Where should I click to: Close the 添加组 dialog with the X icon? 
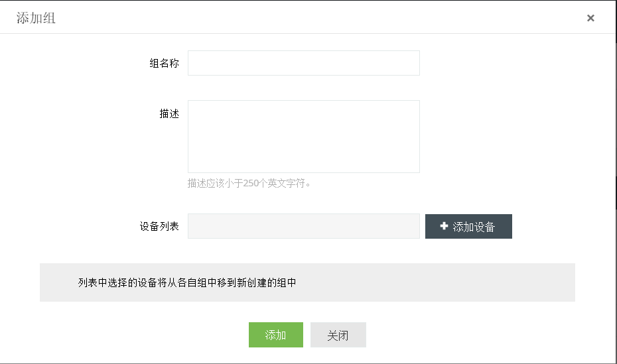pos(590,19)
